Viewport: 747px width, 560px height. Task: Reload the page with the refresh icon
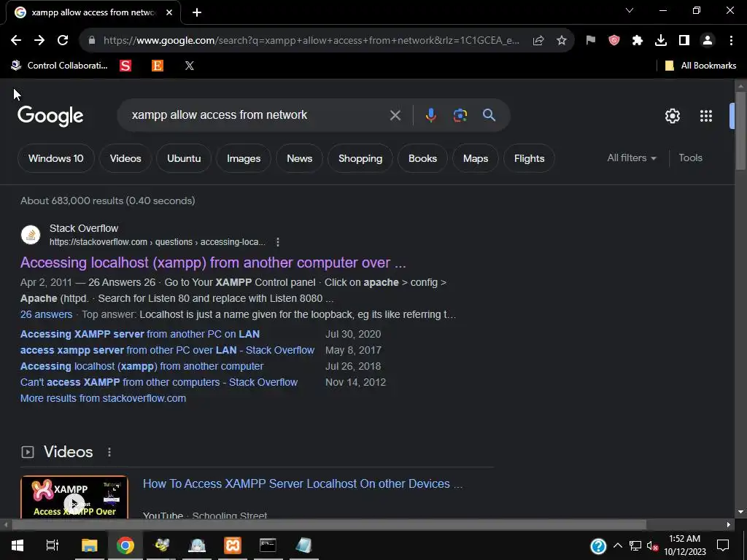pyautogui.click(x=63, y=41)
